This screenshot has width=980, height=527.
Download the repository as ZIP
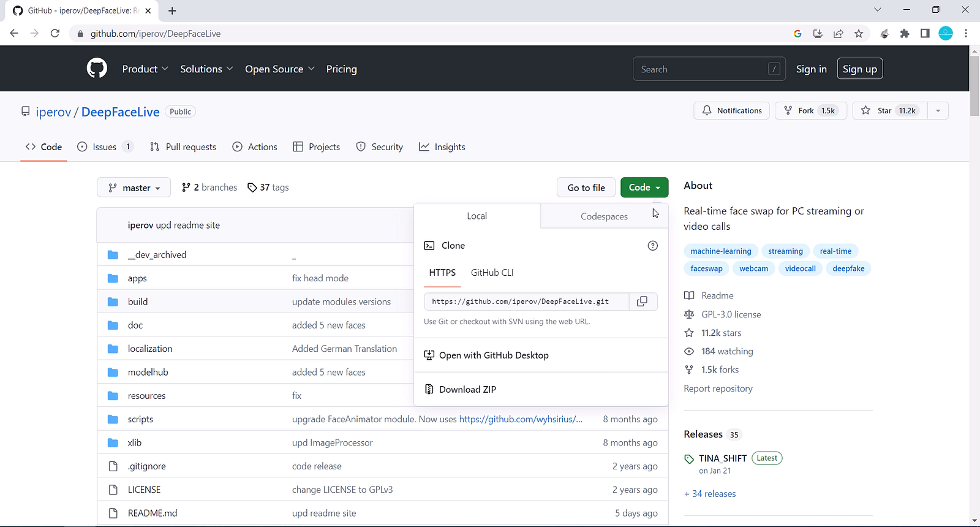click(468, 390)
